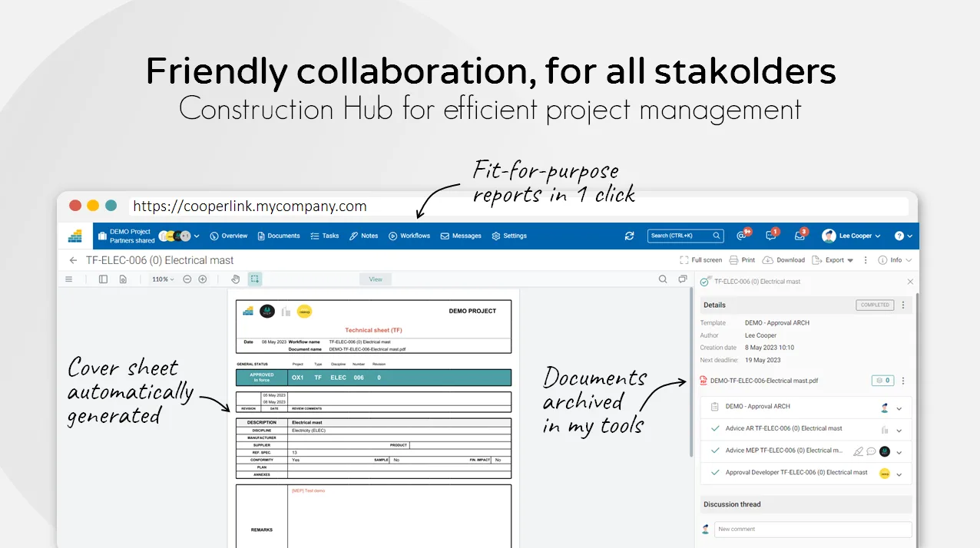980x548 pixels.
Task: Go to the Documents menu
Action: 279,236
